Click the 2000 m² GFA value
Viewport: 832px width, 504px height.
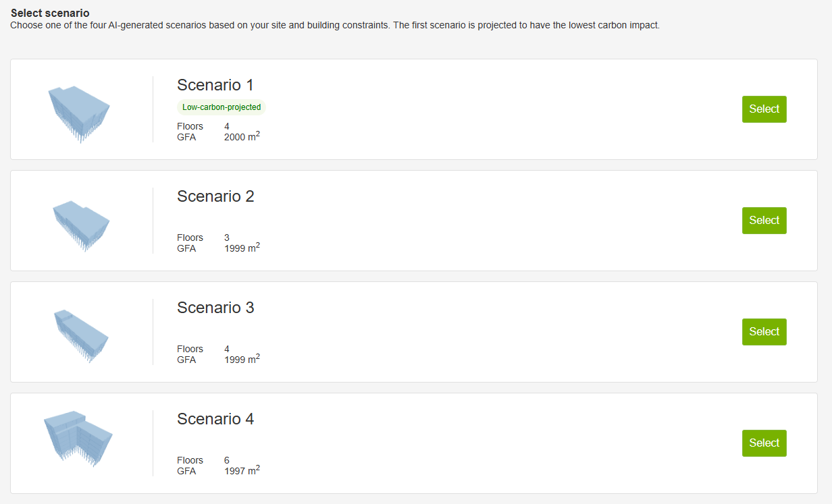coord(242,137)
